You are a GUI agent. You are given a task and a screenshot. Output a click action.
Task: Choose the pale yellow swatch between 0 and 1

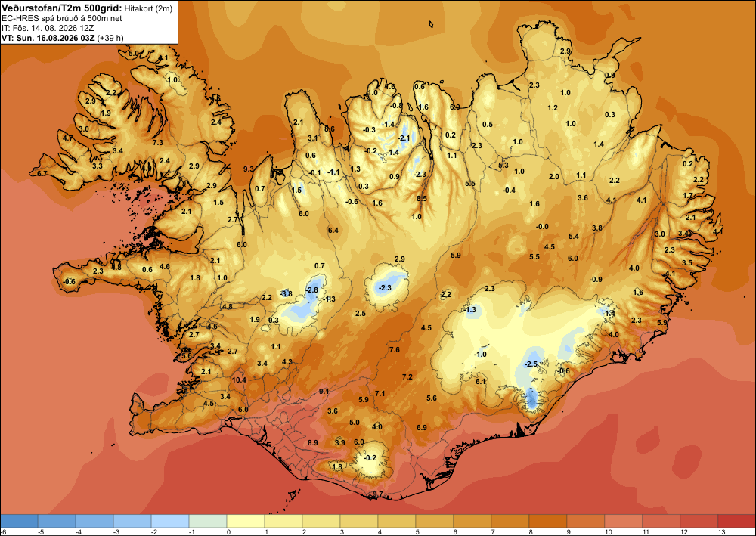[246, 521]
